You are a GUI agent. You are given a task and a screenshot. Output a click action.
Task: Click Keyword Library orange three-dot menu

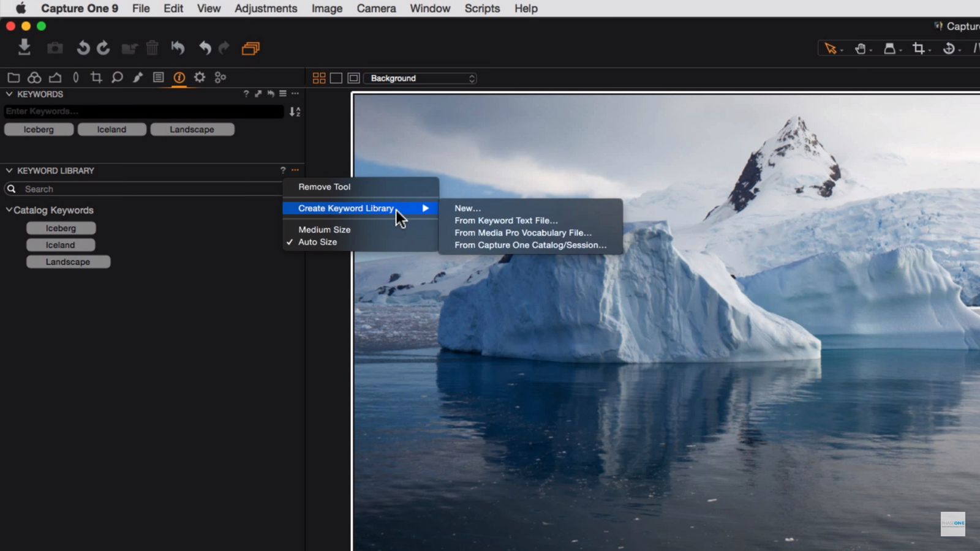pyautogui.click(x=295, y=170)
